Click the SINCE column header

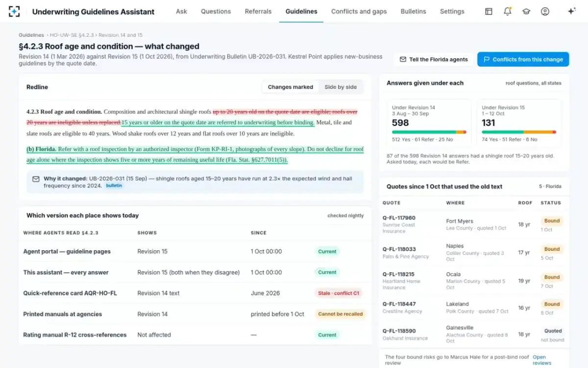[x=259, y=233]
